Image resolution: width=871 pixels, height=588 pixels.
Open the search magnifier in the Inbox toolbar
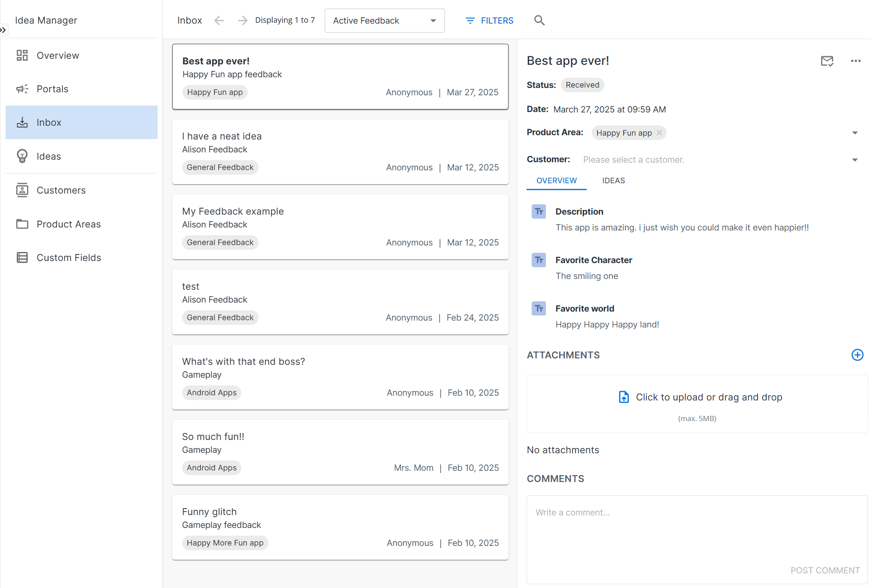point(539,20)
